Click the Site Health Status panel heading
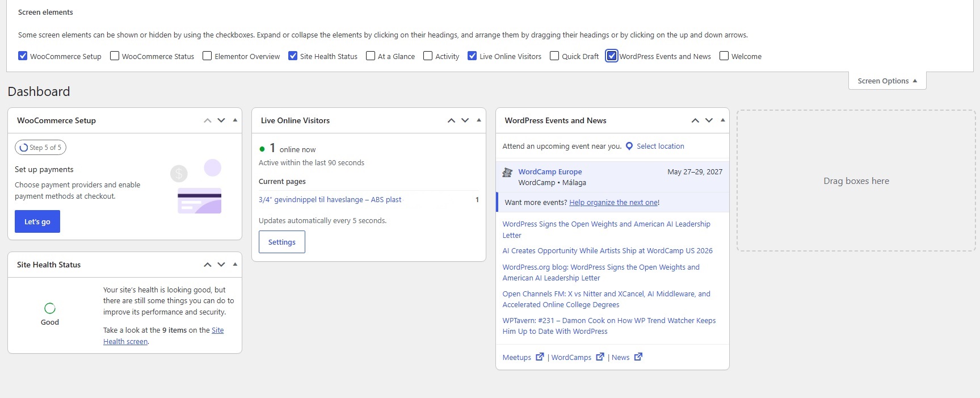Image resolution: width=980 pixels, height=398 pixels. click(49, 265)
